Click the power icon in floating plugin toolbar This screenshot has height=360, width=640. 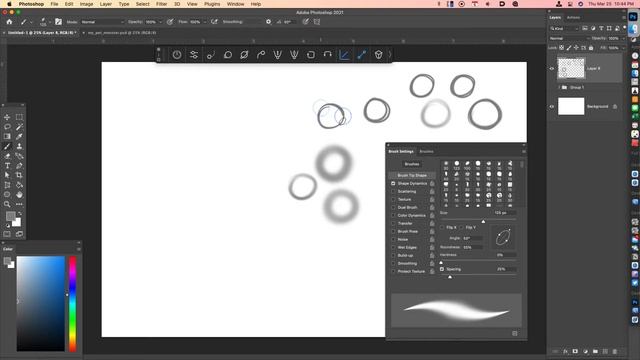point(177,55)
